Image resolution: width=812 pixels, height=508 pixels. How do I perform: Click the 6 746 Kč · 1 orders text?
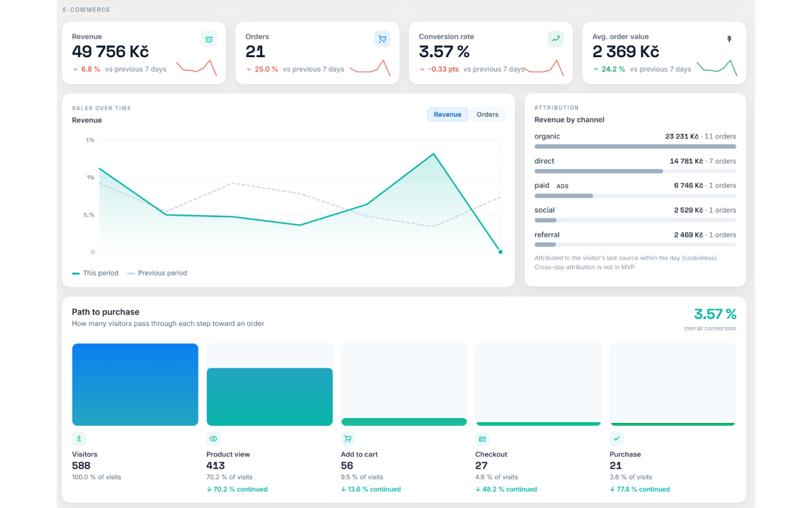705,185
